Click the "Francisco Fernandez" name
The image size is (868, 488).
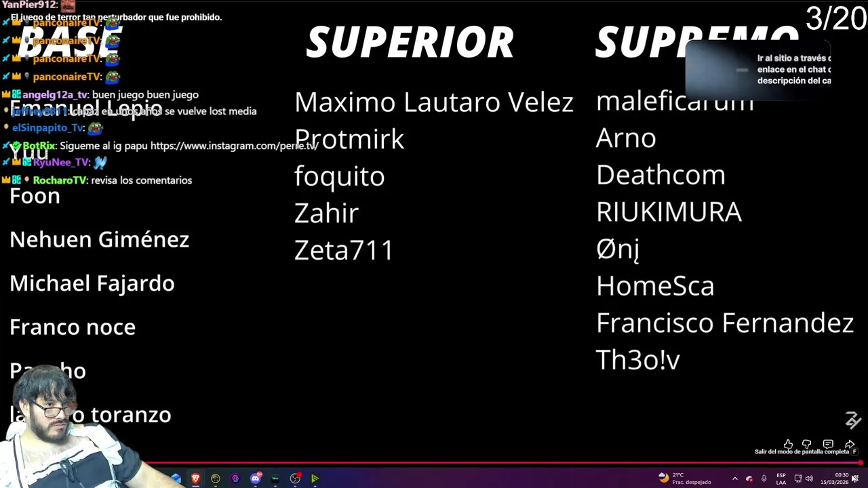click(724, 323)
